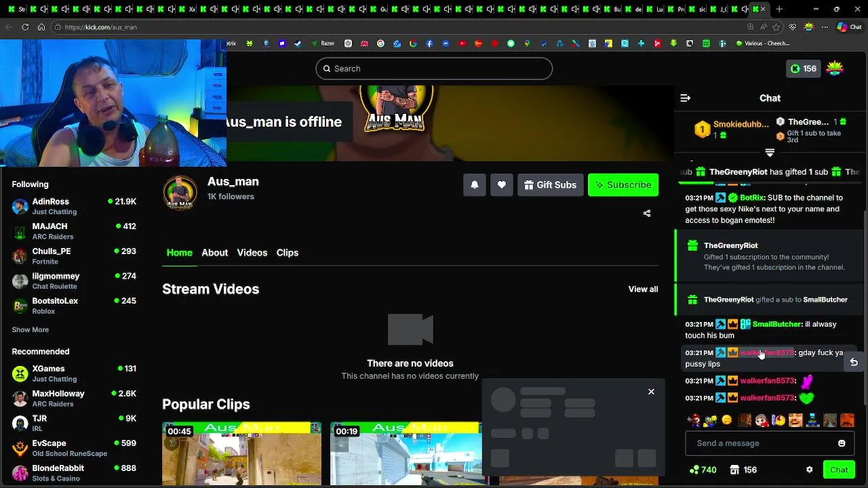Click the notification bell icon for Aus_man
This screenshot has width=868, height=488.
coord(475,184)
